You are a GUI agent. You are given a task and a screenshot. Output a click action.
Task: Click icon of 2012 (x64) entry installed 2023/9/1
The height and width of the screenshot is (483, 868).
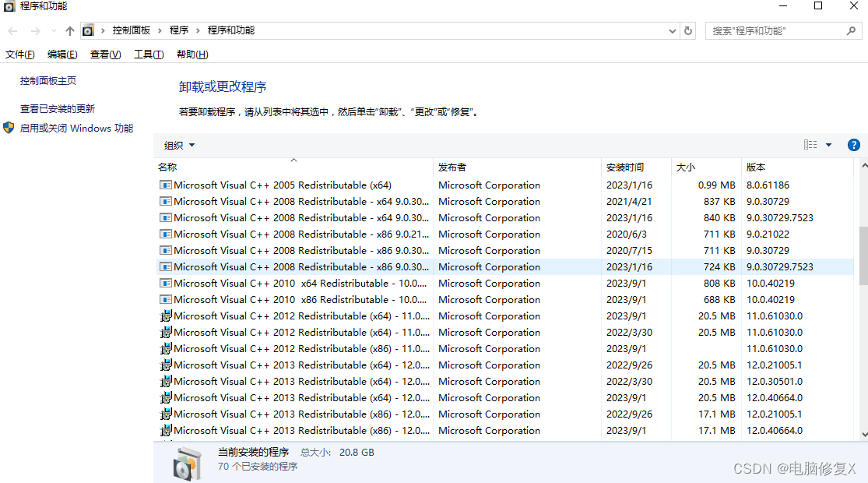click(166, 316)
